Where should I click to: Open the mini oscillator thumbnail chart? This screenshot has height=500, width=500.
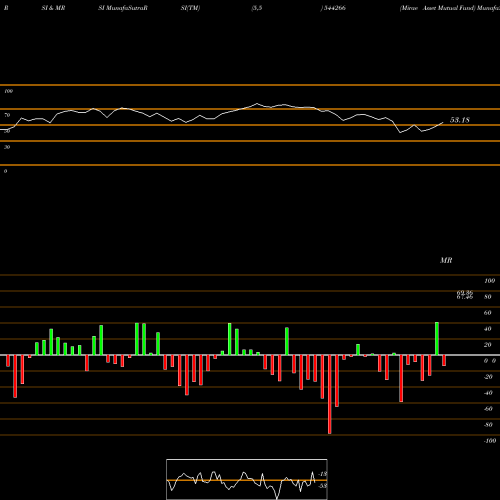click(247, 479)
